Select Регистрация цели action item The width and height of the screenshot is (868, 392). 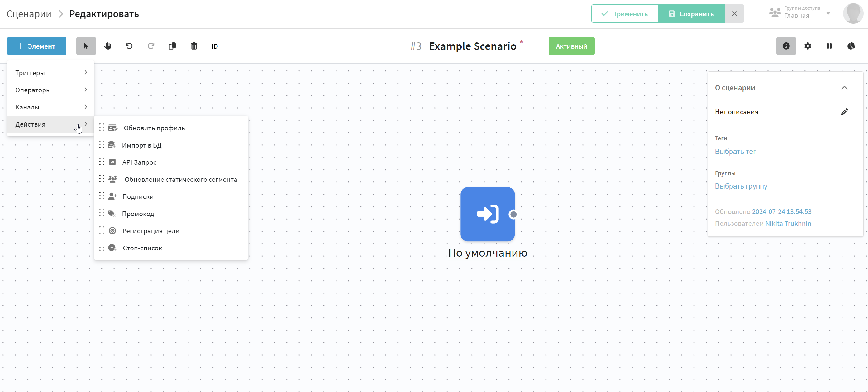click(x=150, y=231)
